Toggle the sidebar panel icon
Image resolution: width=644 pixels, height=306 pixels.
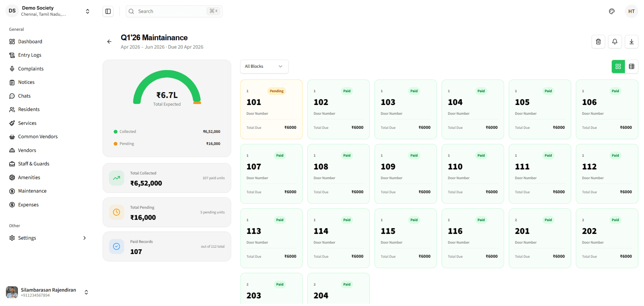(108, 11)
